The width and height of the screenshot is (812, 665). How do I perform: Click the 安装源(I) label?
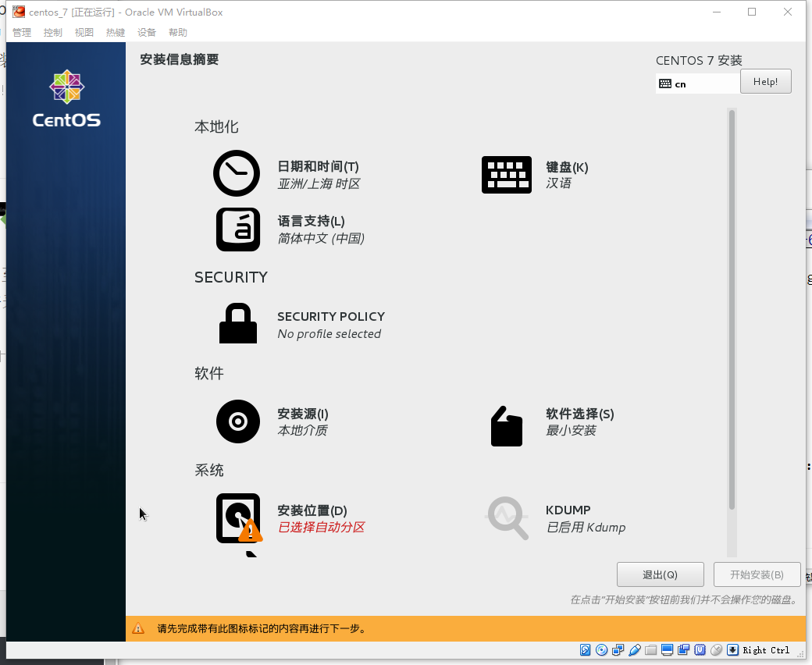(x=303, y=414)
